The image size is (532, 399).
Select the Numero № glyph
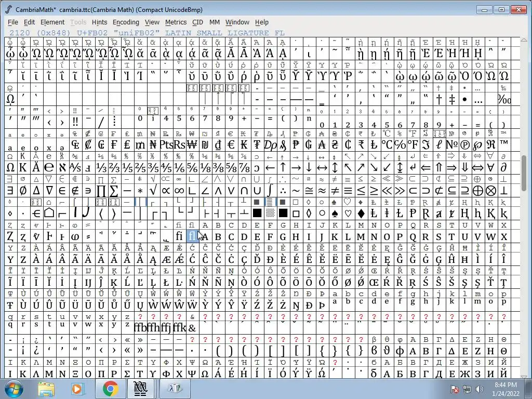(x=452, y=145)
